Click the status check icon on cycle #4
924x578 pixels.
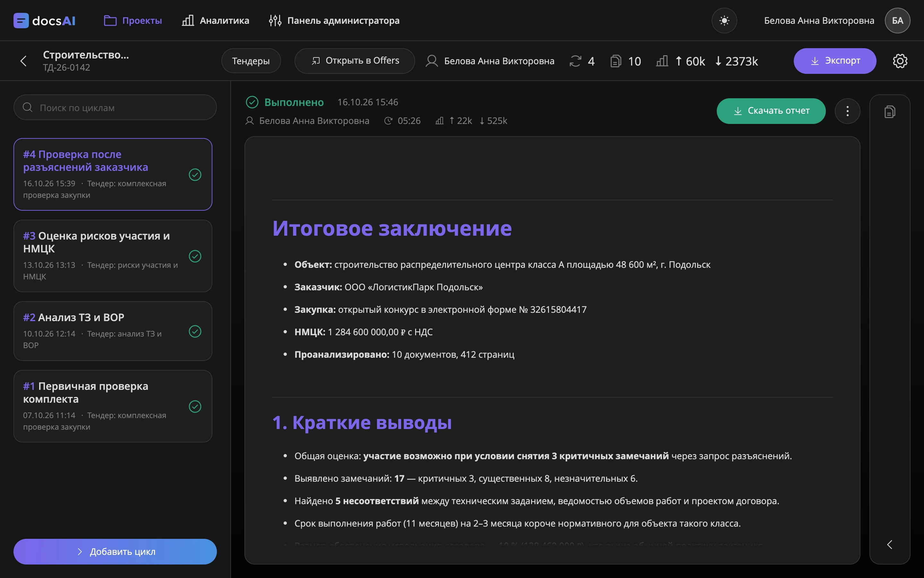[195, 175]
